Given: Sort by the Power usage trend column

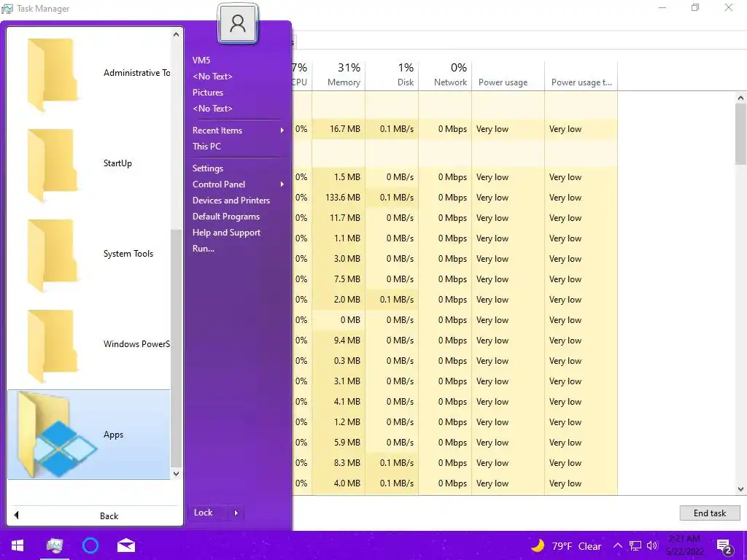Looking at the screenshot, I should 581,75.
